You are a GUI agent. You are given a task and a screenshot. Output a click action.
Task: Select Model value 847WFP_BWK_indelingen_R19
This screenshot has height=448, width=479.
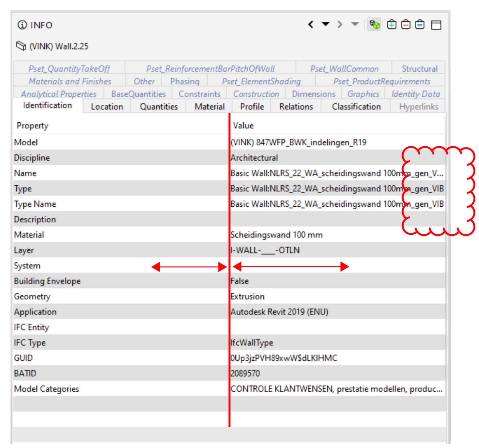[x=298, y=142]
